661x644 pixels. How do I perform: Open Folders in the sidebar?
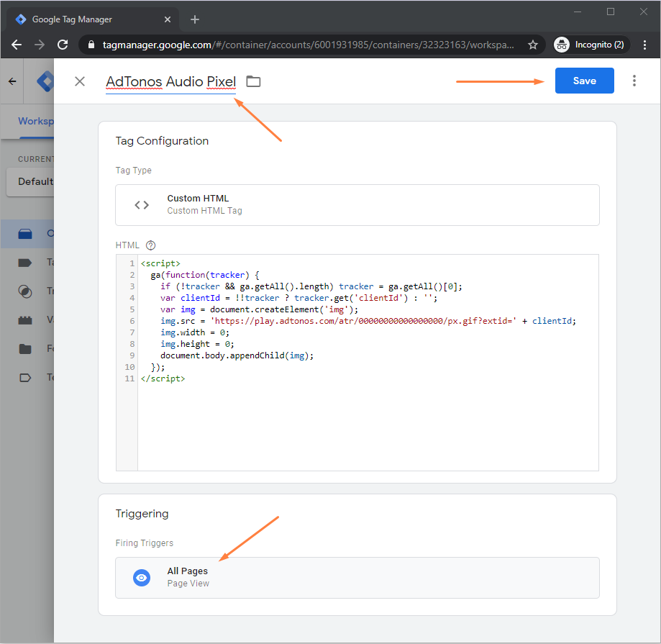coord(27,349)
